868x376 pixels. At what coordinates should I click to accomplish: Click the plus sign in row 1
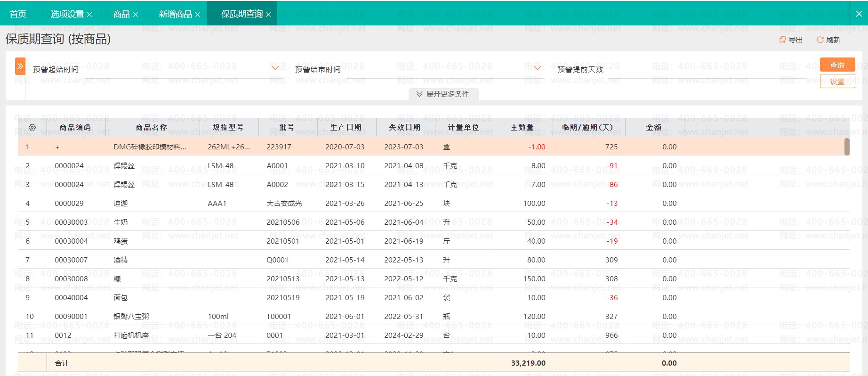[x=57, y=147]
